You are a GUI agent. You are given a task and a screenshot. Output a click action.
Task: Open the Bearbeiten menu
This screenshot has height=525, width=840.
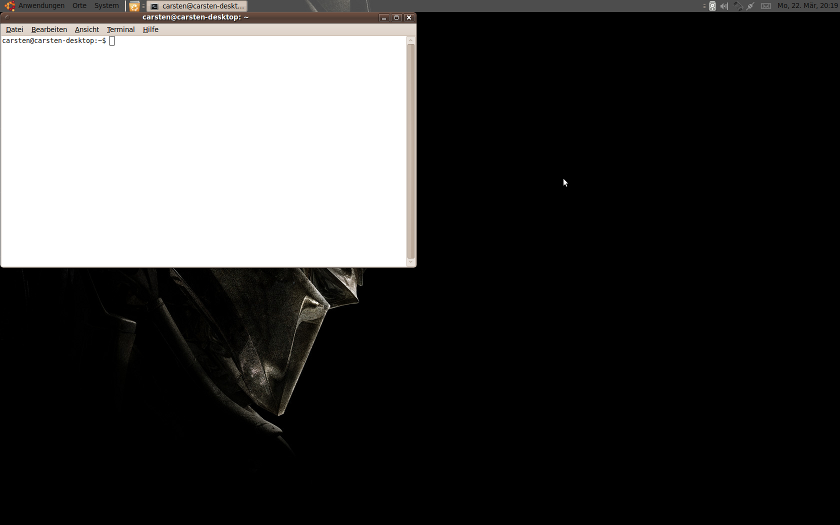coord(49,30)
